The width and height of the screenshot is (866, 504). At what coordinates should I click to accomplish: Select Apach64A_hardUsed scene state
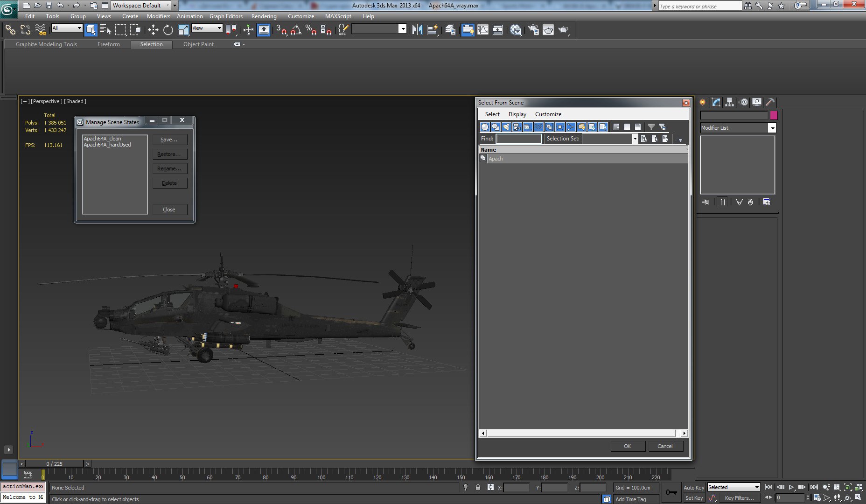pyautogui.click(x=108, y=145)
